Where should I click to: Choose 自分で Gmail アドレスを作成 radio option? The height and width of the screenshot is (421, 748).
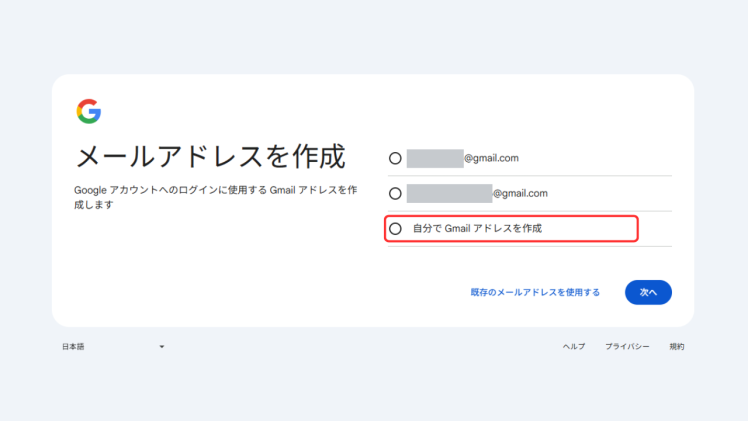click(x=395, y=229)
